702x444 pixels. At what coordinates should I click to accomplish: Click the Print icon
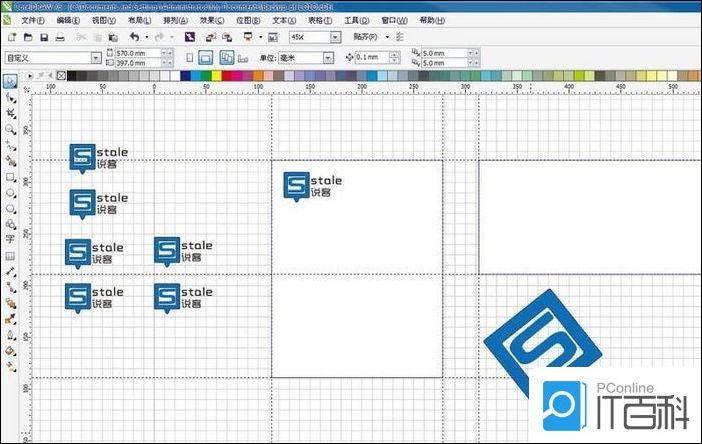click(60, 37)
